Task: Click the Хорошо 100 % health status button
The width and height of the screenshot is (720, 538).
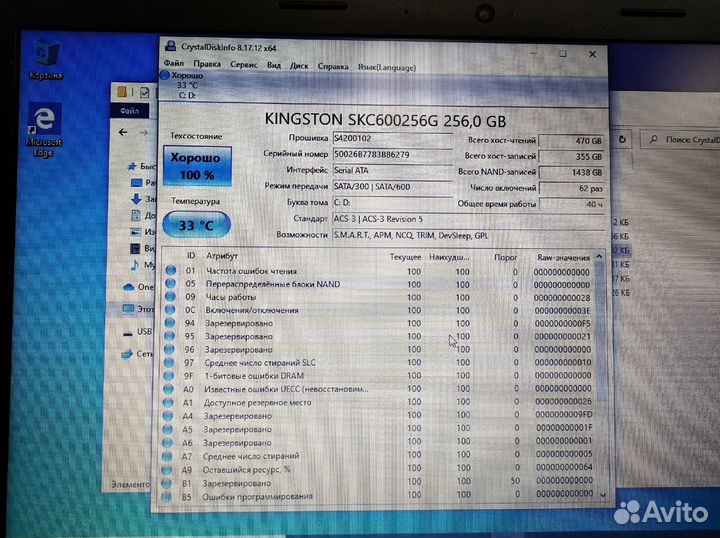Action: [196, 166]
